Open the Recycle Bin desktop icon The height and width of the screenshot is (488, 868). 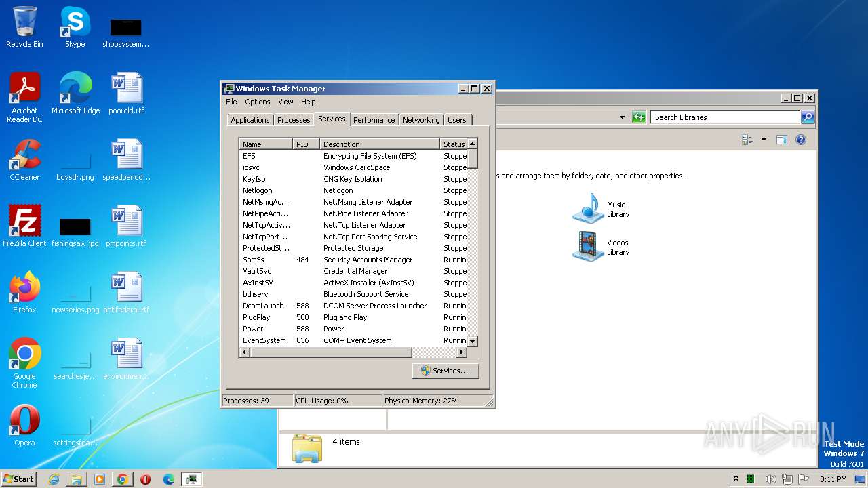pyautogui.click(x=24, y=27)
